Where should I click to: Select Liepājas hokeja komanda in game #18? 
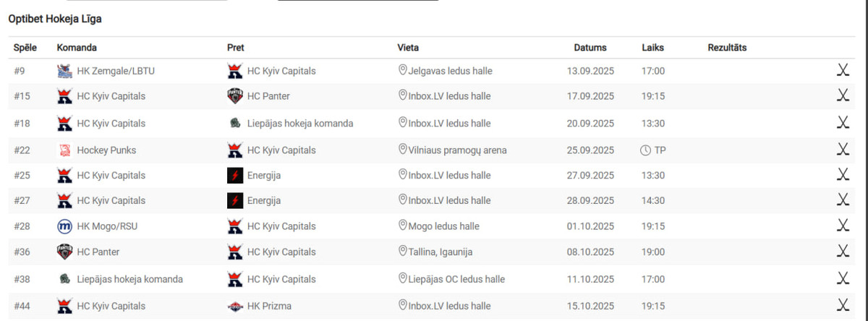click(300, 123)
